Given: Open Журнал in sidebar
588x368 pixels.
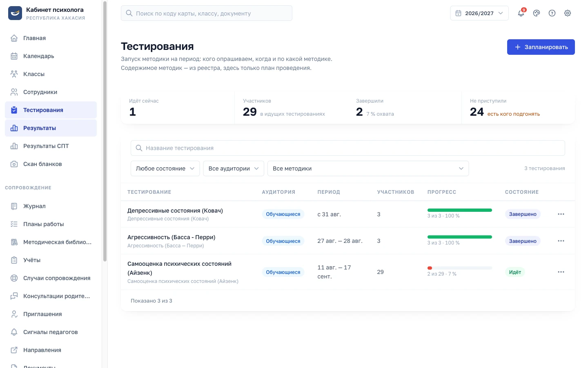Looking at the screenshot, I should click(x=51, y=206).
